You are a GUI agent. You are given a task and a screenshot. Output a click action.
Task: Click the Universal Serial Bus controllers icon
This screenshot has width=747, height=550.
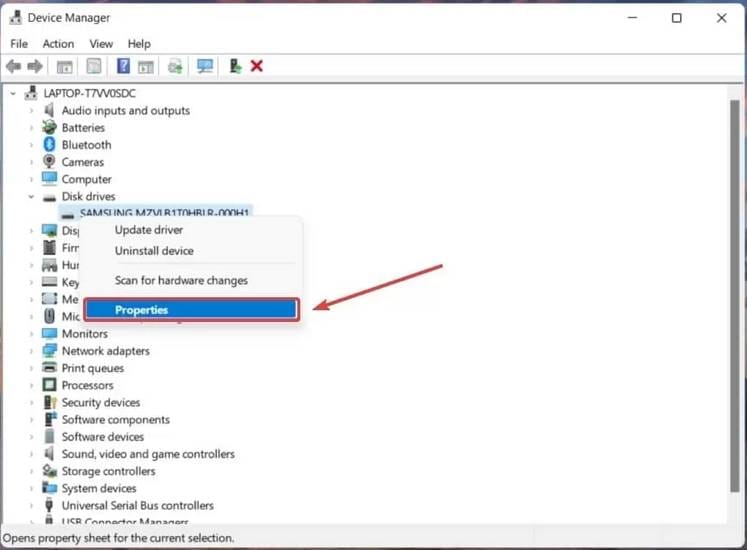tap(49, 505)
